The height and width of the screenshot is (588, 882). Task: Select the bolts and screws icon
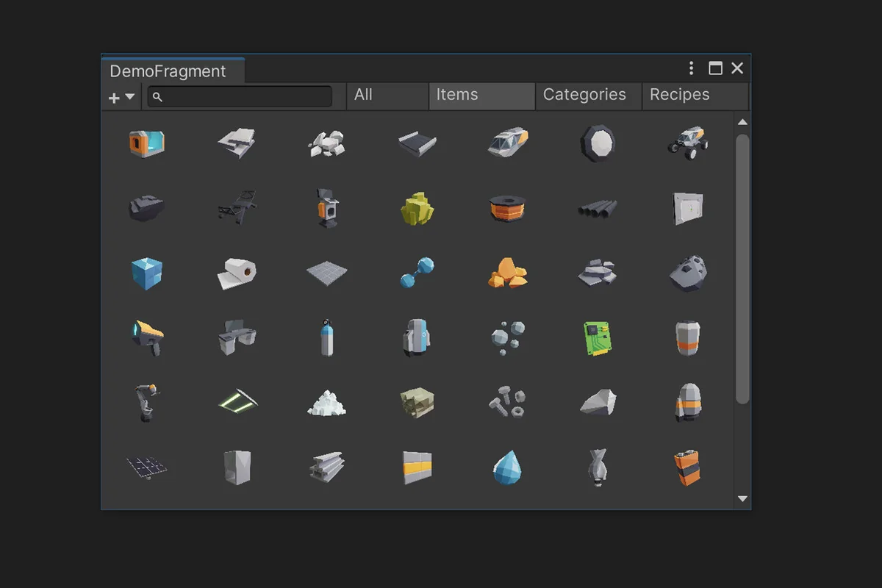tap(506, 402)
